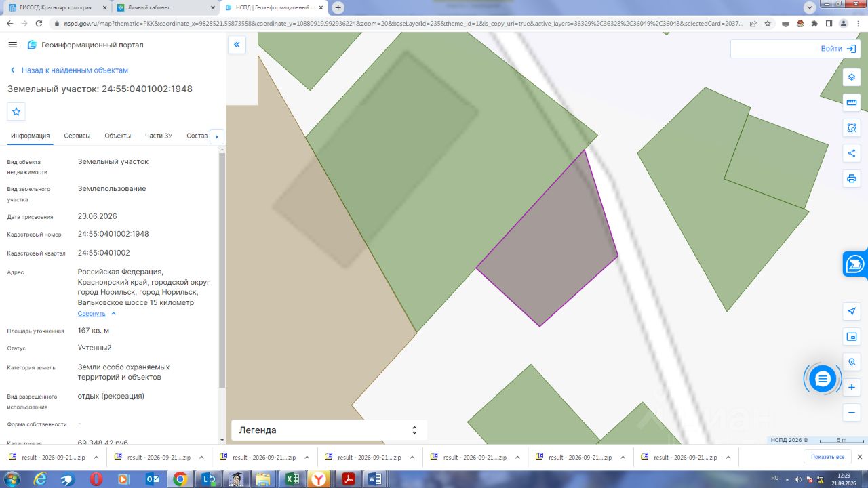Expand the Легенда panel
The width and height of the screenshot is (868, 488).
tap(329, 430)
